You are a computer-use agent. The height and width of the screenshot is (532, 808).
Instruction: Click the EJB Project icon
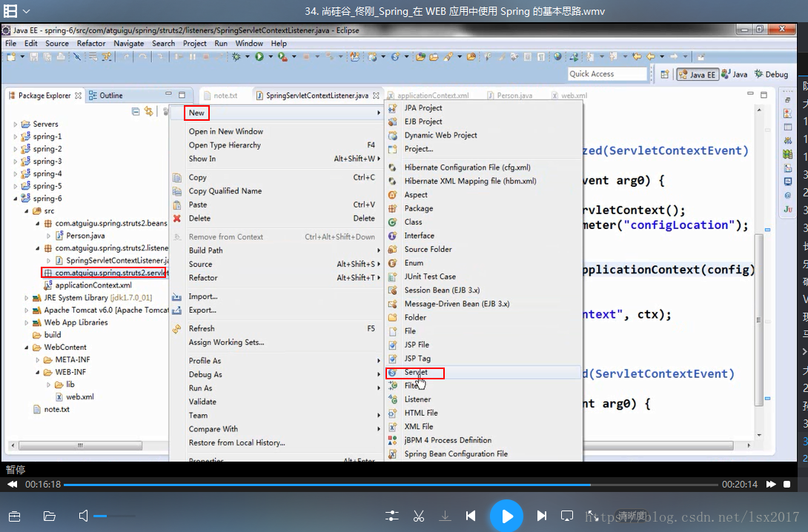[x=392, y=122]
